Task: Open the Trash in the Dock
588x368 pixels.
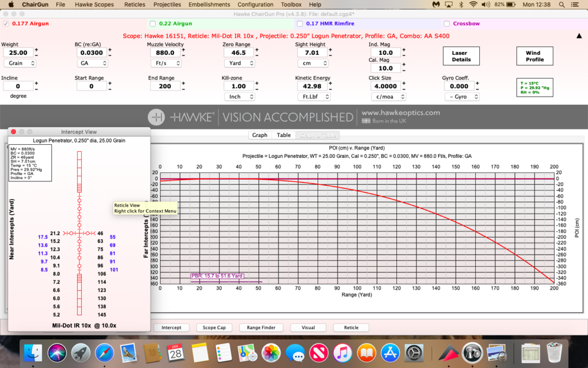Action: point(554,353)
